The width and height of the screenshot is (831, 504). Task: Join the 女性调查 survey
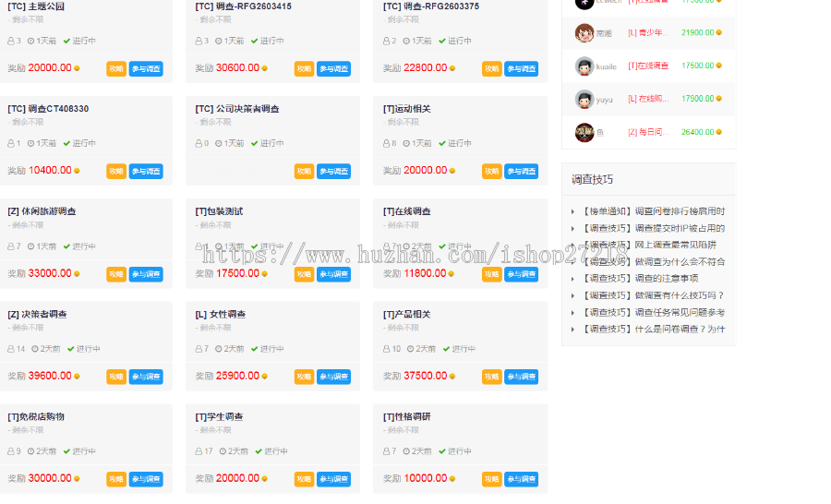click(x=334, y=377)
